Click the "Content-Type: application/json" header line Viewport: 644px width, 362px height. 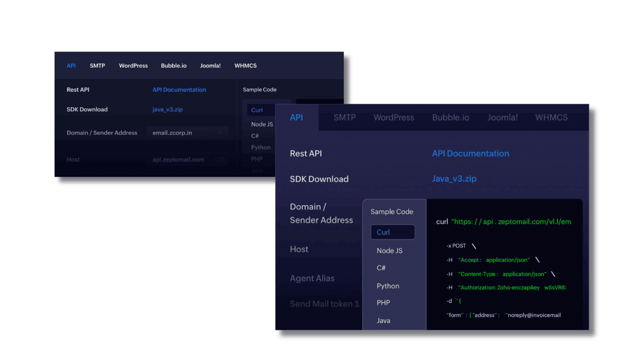501,274
